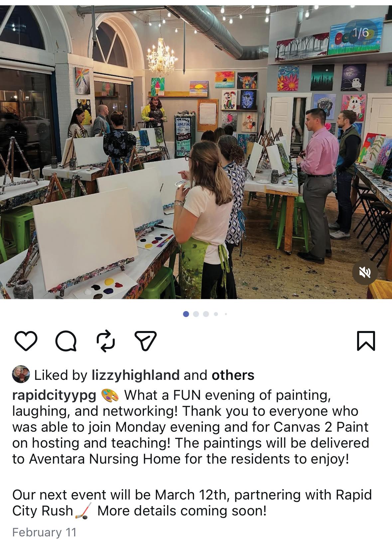View the 'others' likes list
This screenshot has width=392, height=552.
pyautogui.click(x=233, y=375)
